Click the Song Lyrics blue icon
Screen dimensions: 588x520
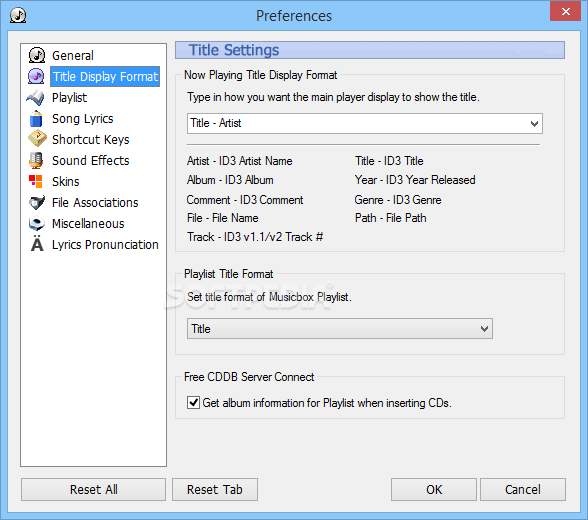36,118
